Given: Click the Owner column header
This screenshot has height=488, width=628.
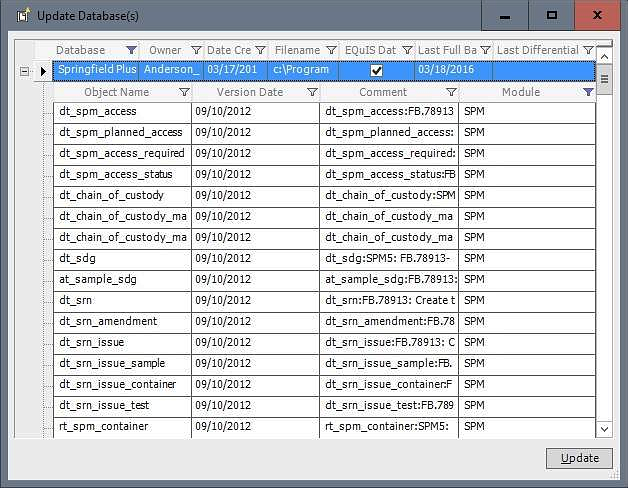Looking at the screenshot, I should [x=165, y=50].
